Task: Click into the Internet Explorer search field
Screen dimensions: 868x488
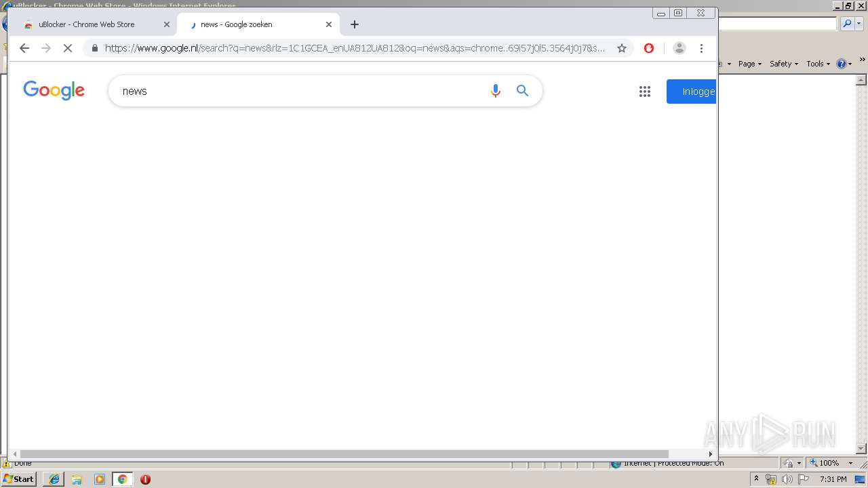Action: coord(777,24)
